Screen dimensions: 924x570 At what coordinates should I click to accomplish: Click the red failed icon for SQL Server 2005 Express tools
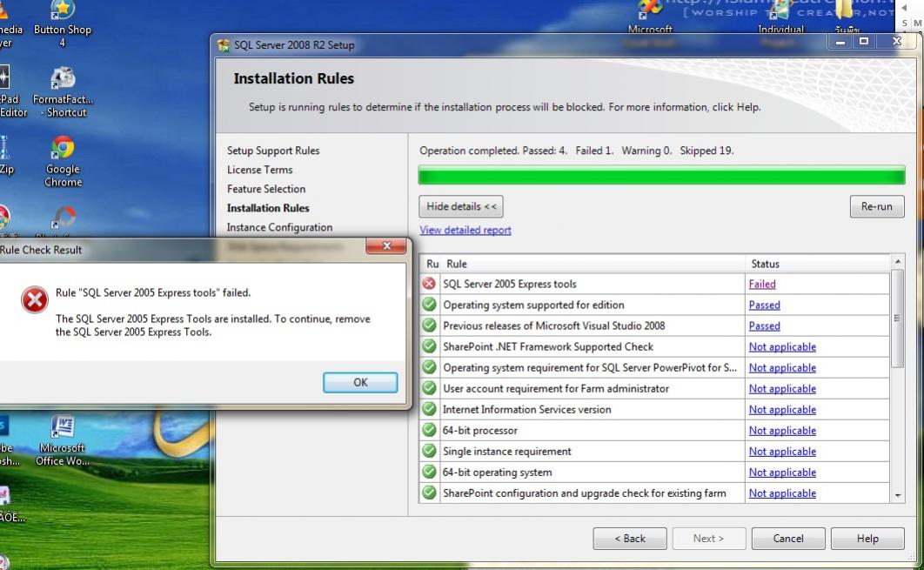pos(429,284)
